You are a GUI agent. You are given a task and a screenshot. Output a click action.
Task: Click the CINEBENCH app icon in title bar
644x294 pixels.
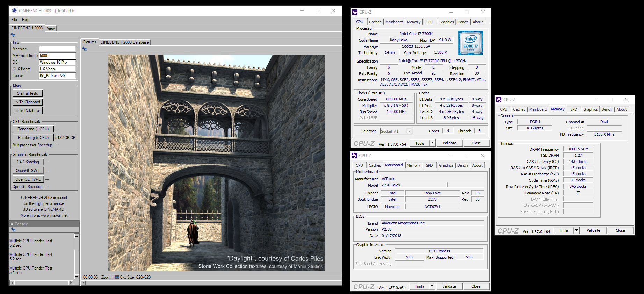pyautogui.click(x=14, y=10)
